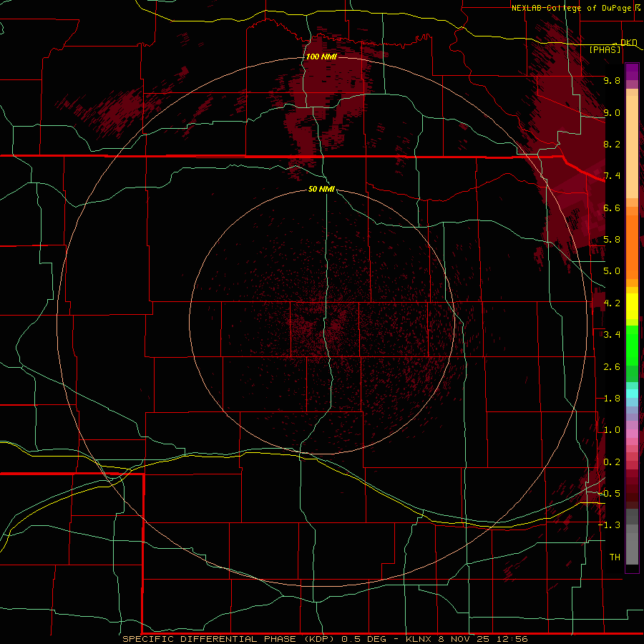The width and height of the screenshot is (644, 644).
Task: Click the 7.4 legend value
Action: [x=612, y=176]
